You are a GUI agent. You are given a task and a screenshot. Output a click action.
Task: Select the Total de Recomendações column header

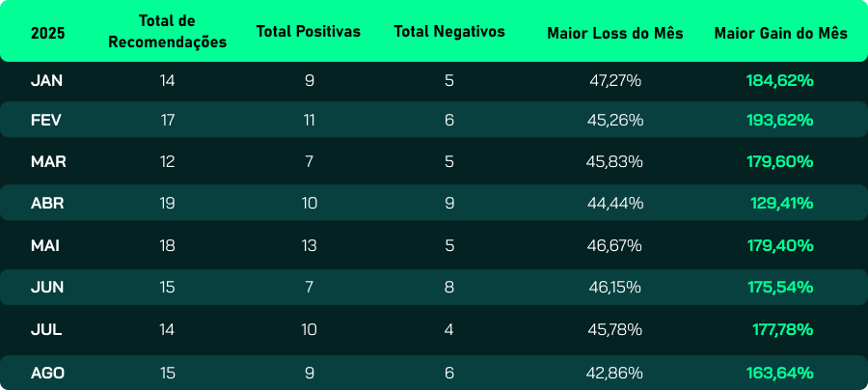point(168,32)
